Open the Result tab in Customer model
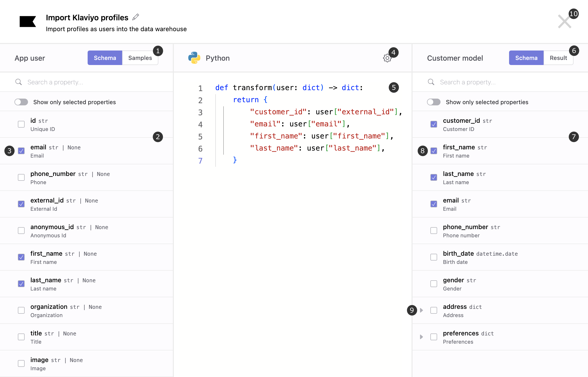 click(x=558, y=58)
